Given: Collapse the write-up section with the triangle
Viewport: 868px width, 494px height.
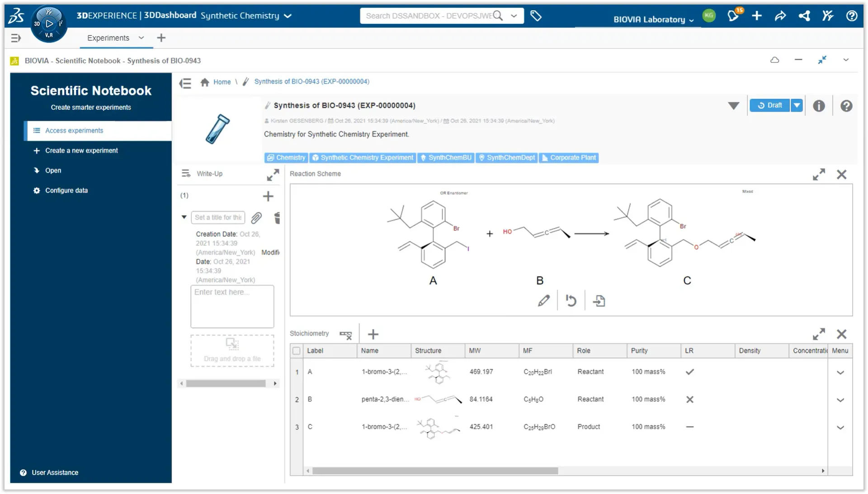Looking at the screenshot, I should coord(184,217).
